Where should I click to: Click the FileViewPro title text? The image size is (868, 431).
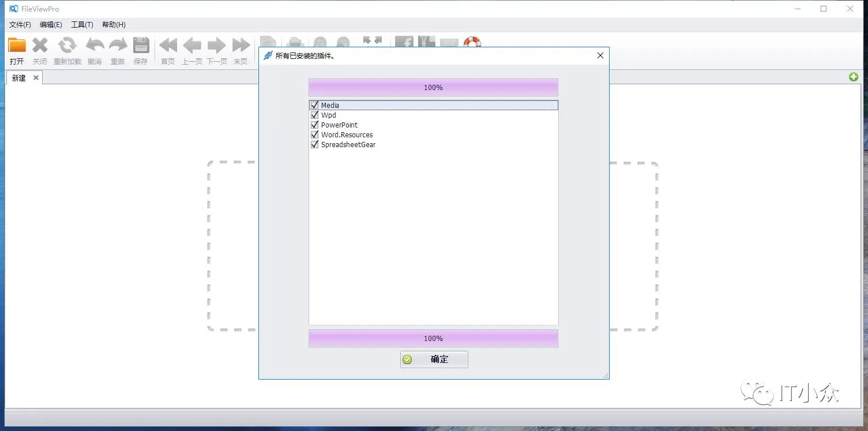tap(40, 9)
